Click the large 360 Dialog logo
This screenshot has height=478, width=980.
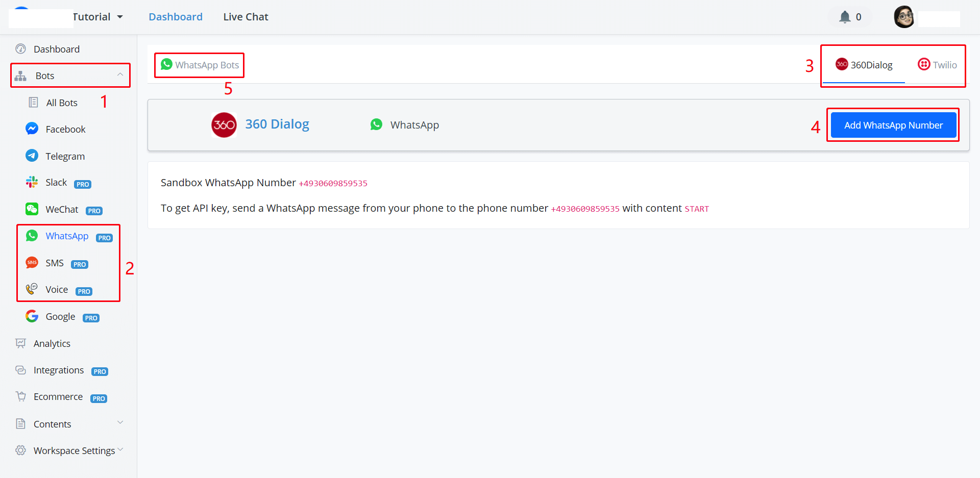224,125
